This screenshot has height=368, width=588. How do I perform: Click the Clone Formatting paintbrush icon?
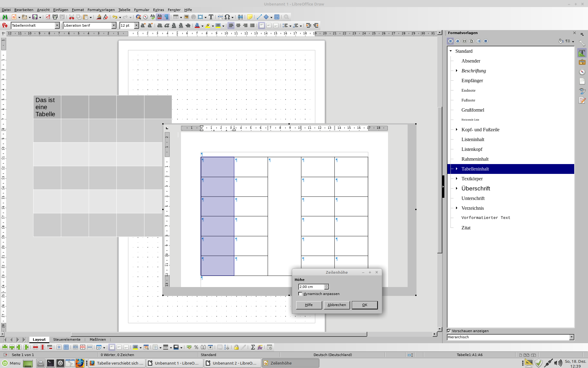click(x=99, y=17)
